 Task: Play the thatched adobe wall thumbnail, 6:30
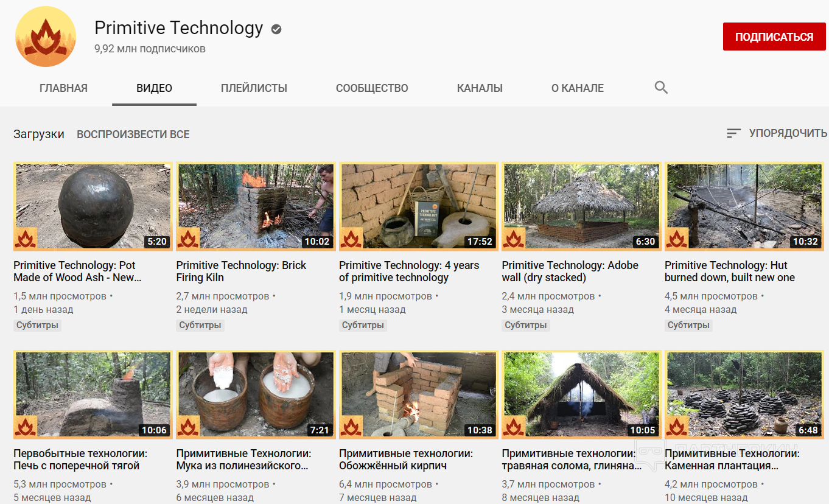tap(581, 206)
